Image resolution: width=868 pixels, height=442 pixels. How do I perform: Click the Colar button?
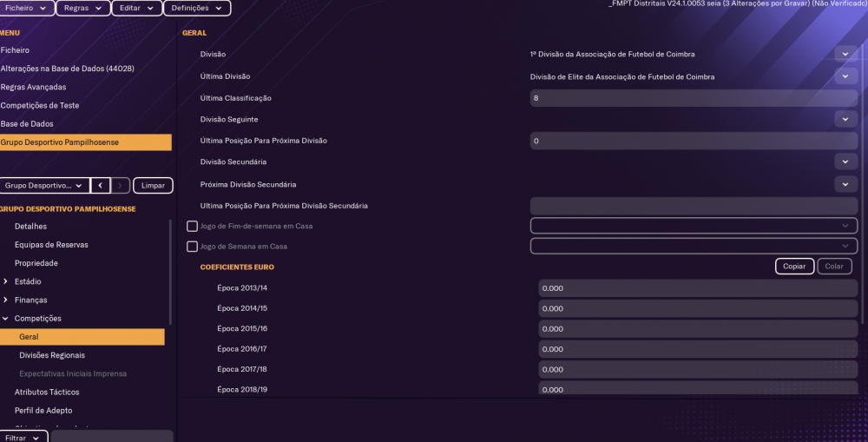834,267
